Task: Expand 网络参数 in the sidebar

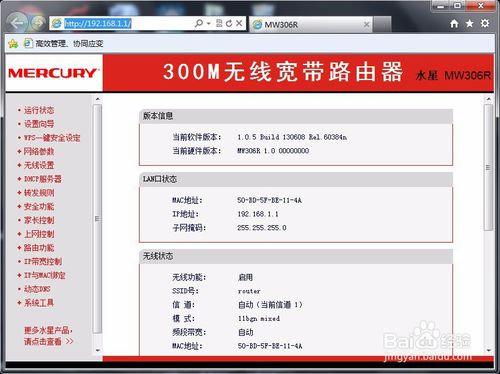Action: 39,151
